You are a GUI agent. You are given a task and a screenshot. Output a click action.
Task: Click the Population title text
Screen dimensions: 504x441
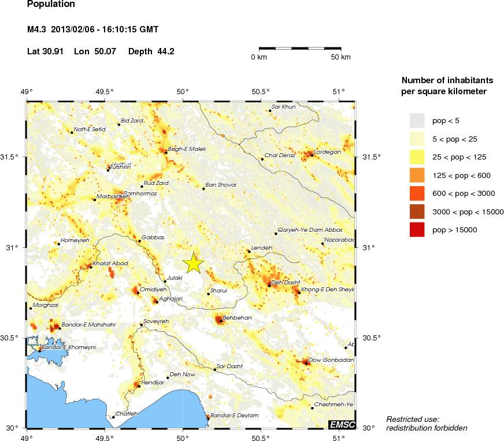pos(51,5)
